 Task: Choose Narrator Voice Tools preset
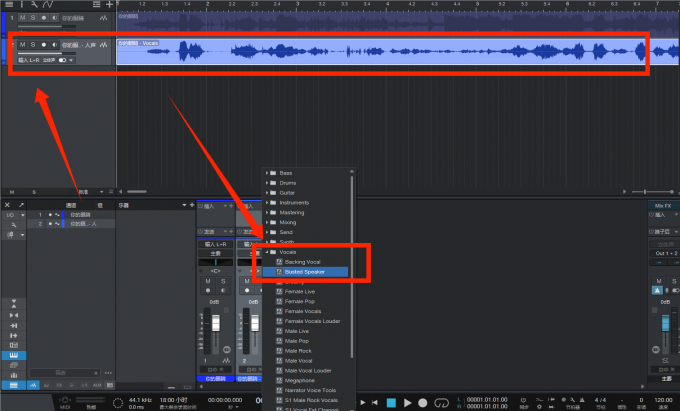click(x=310, y=390)
